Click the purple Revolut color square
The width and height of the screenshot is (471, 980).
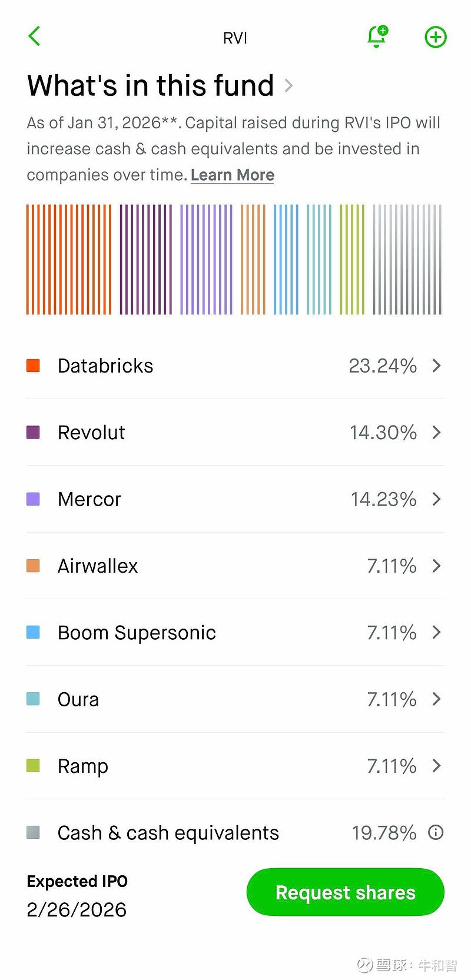pos(34,433)
